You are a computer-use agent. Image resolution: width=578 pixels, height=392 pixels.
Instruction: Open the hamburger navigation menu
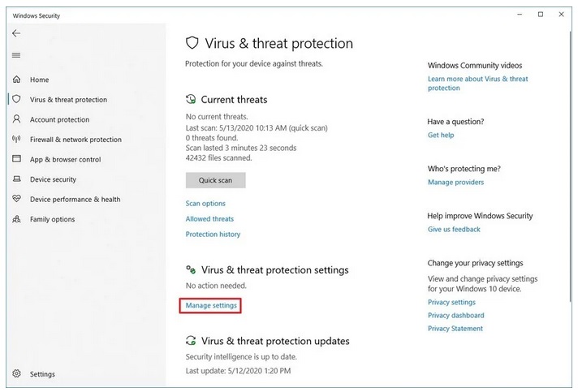coord(16,55)
